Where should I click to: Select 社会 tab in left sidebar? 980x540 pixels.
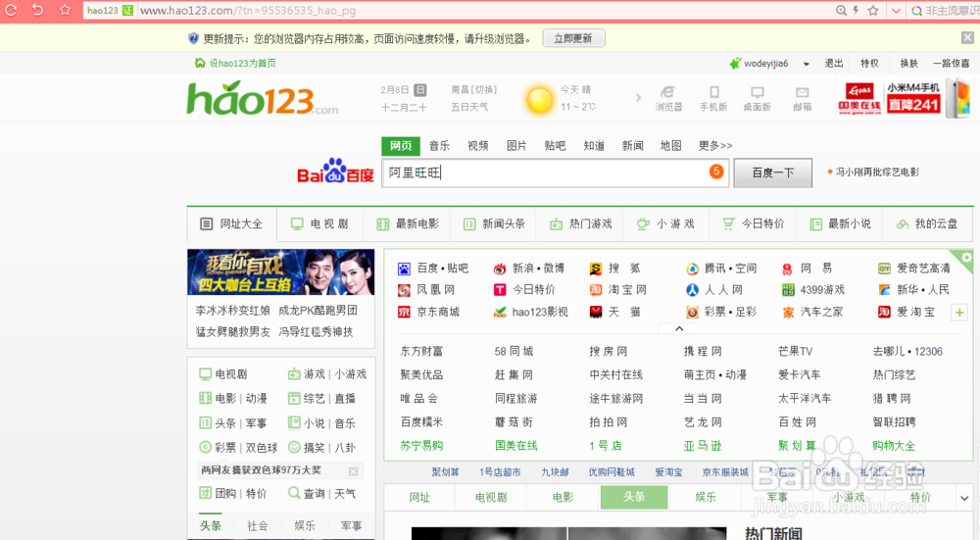point(257,525)
